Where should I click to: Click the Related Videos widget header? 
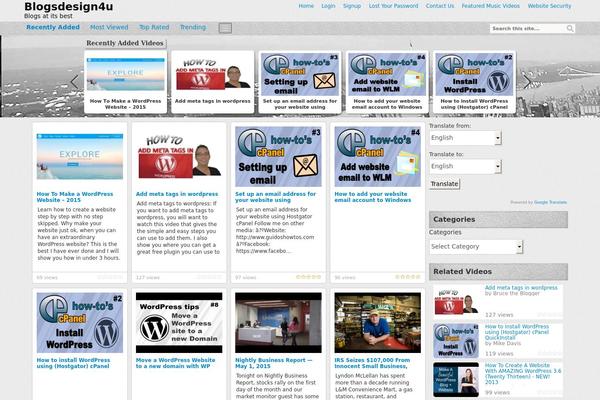click(498, 271)
